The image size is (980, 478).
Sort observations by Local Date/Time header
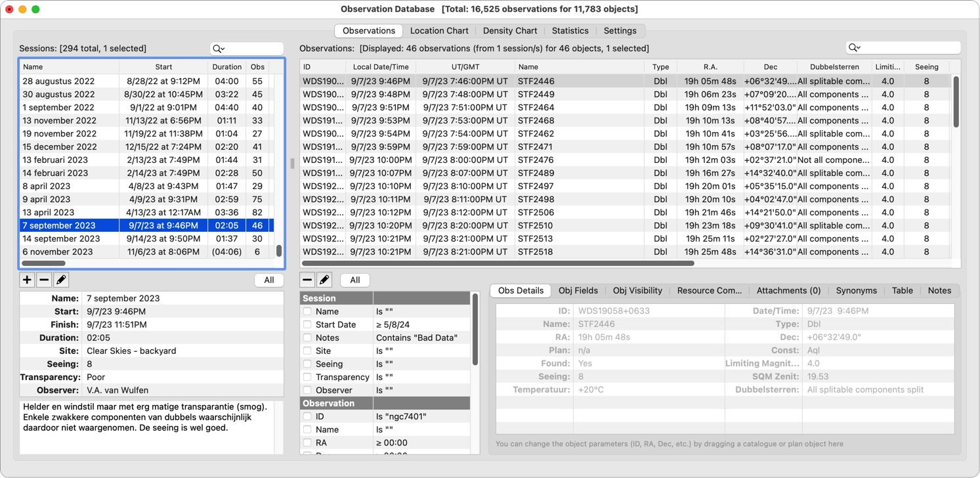[x=381, y=66]
